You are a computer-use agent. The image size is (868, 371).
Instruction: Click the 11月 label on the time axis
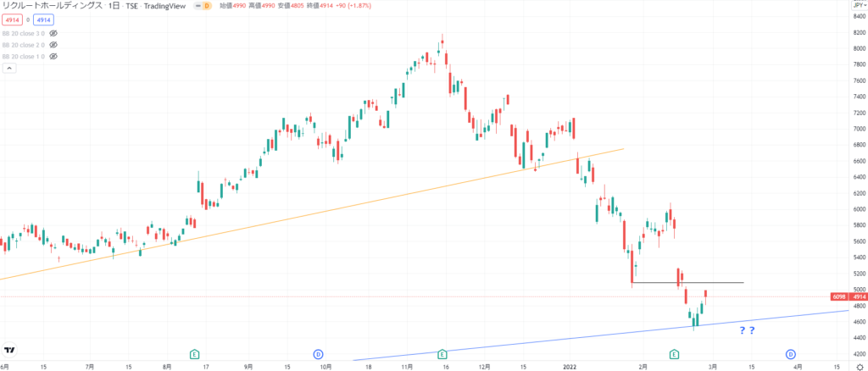click(x=407, y=366)
